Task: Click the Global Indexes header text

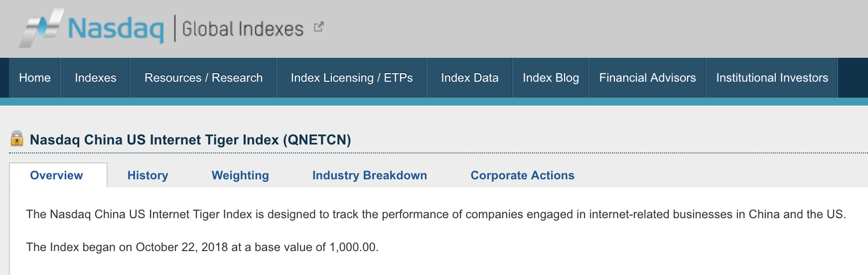Action: tap(243, 29)
